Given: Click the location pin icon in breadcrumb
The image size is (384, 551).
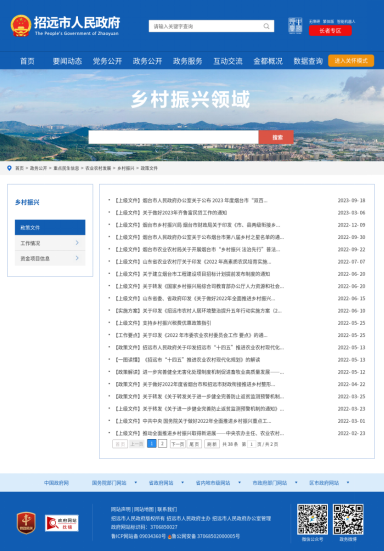Looking at the screenshot, I should pos(9,168).
